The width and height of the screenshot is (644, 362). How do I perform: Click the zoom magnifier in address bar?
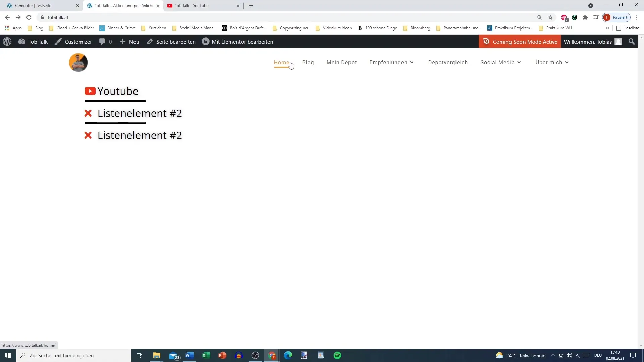coord(540,17)
